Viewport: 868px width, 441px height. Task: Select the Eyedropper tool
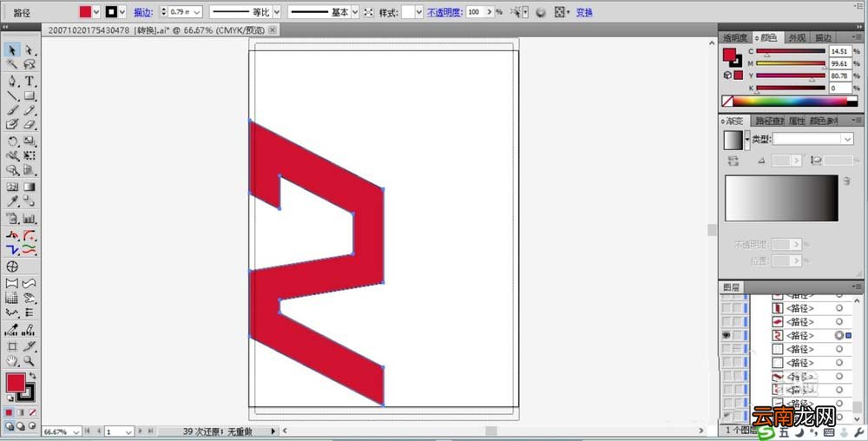(x=11, y=201)
